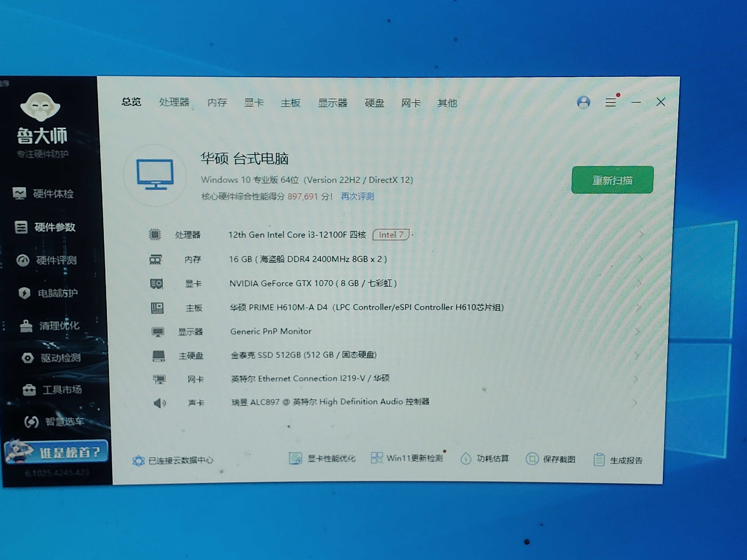Click the 生成报告 clipboard icon
Viewport: 747px width, 560px height.
tap(599, 459)
